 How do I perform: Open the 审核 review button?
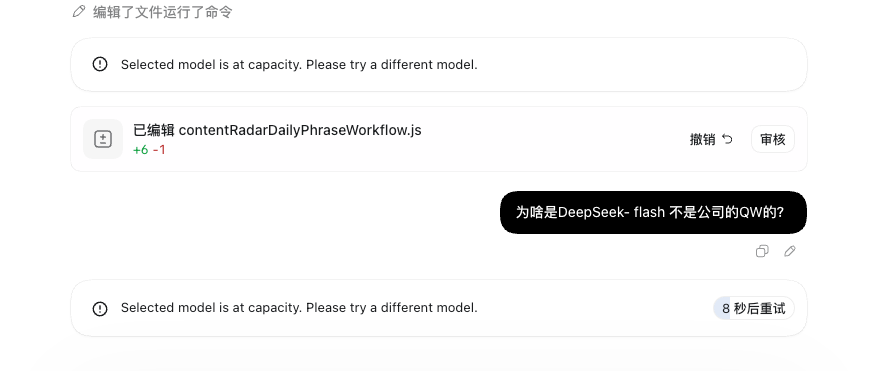pos(773,139)
